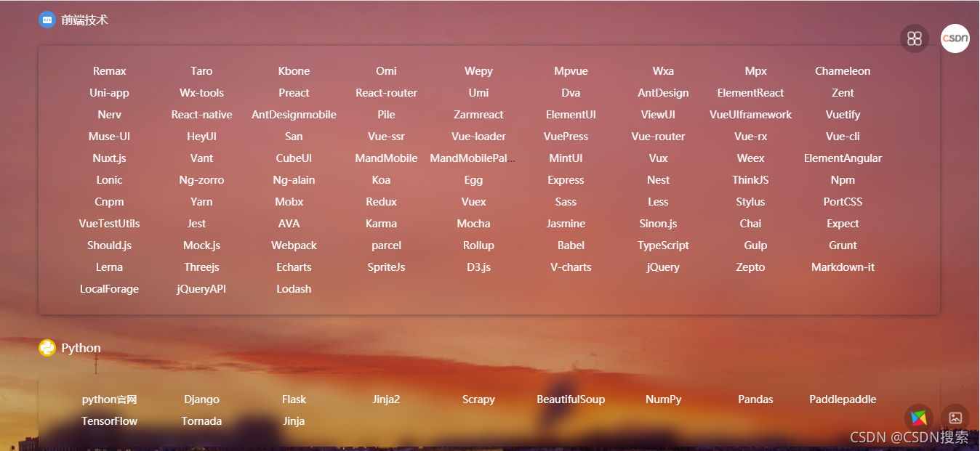This screenshot has width=980, height=451.
Task: Open the Uni-app link
Action: click(110, 93)
